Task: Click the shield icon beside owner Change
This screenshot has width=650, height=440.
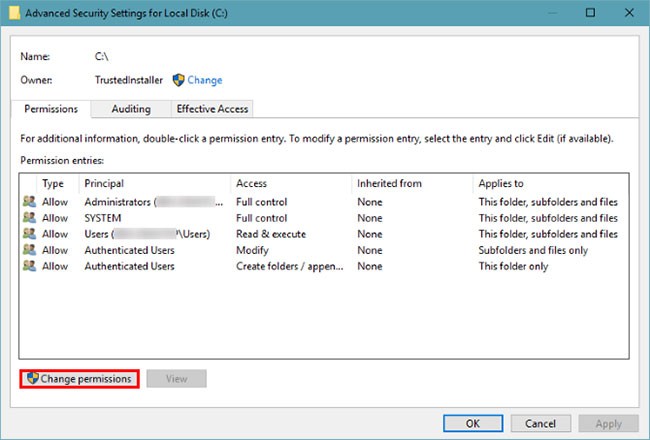Action: point(179,80)
